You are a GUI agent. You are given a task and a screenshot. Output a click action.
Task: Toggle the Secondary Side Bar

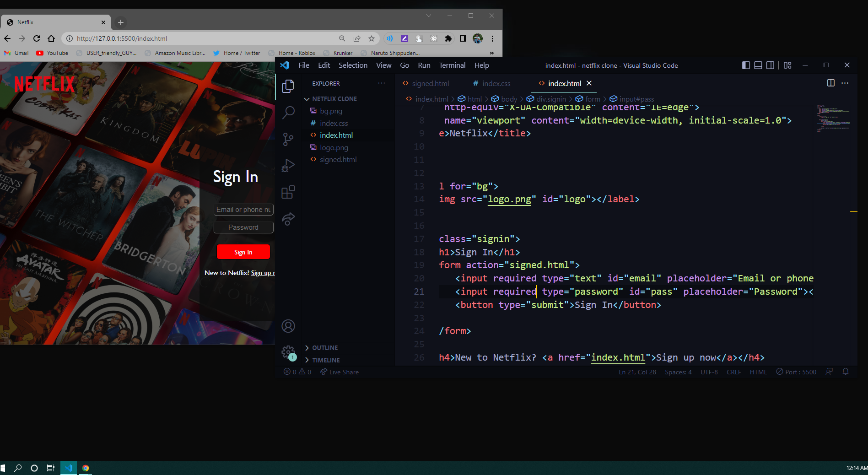(771, 65)
